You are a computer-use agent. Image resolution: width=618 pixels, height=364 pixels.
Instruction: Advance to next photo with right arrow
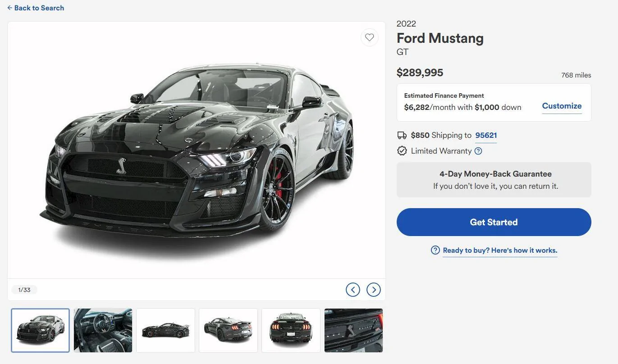[374, 290]
